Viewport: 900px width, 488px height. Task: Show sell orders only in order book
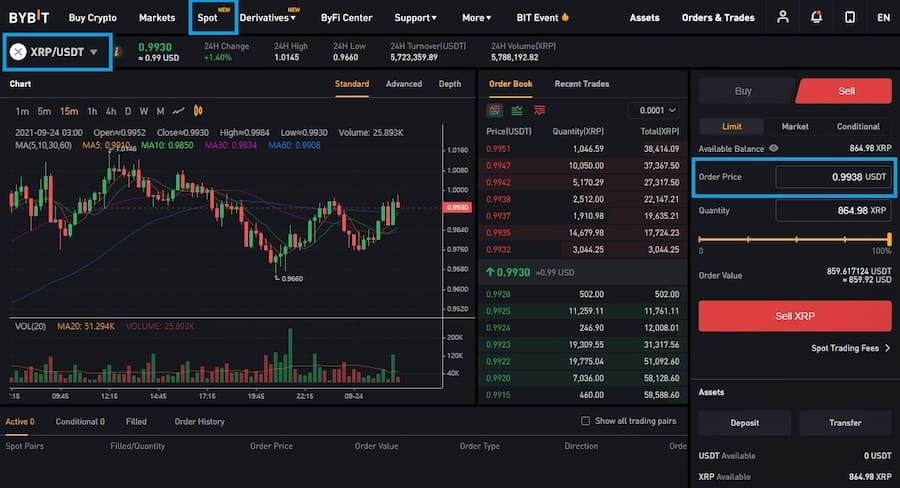point(540,110)
